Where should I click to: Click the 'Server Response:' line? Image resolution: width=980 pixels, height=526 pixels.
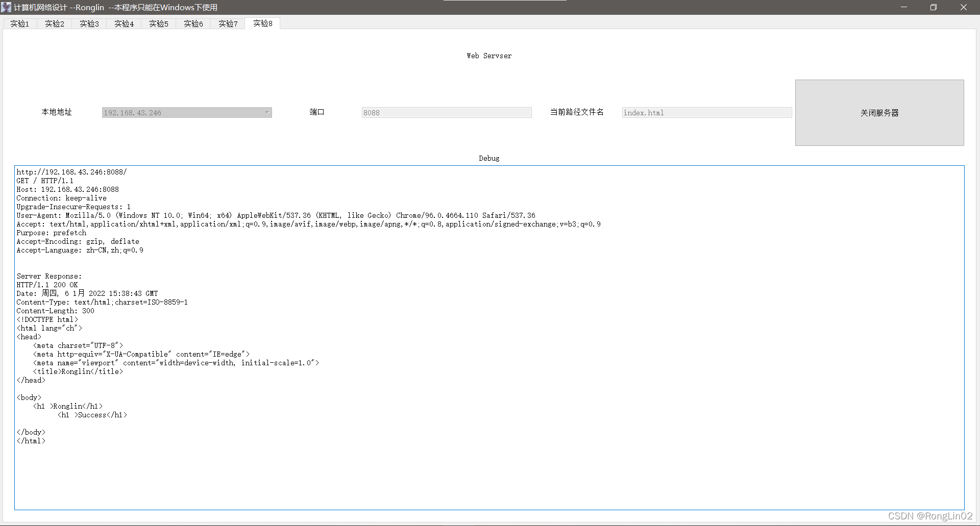(x=49, y=276)
